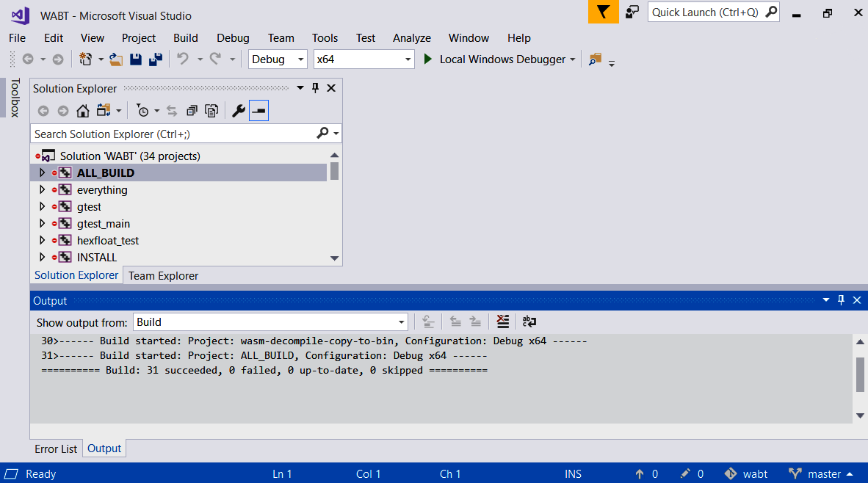This screenshot has height=483, width=868.
Task: Click the Search Solution Explorer field
Action: click(x=174, y=134)
